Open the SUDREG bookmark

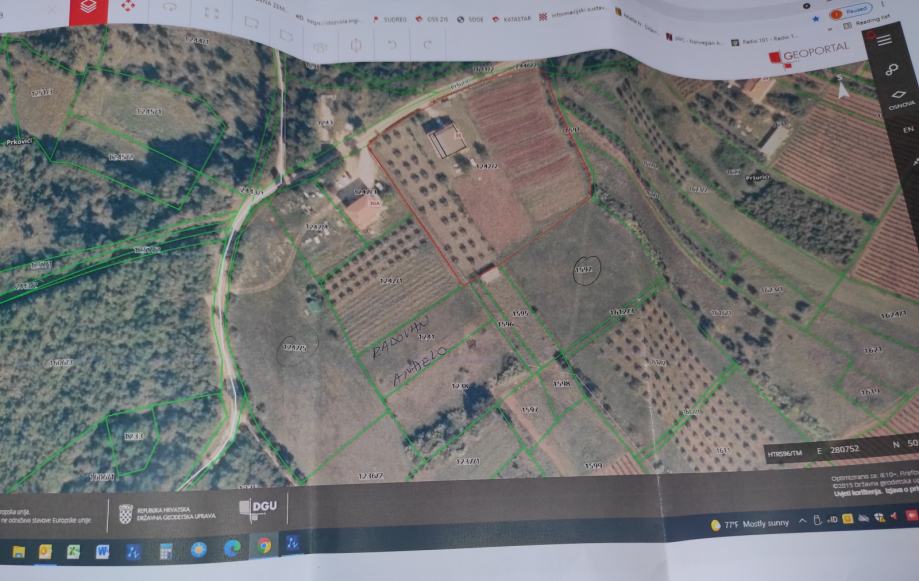390,19
